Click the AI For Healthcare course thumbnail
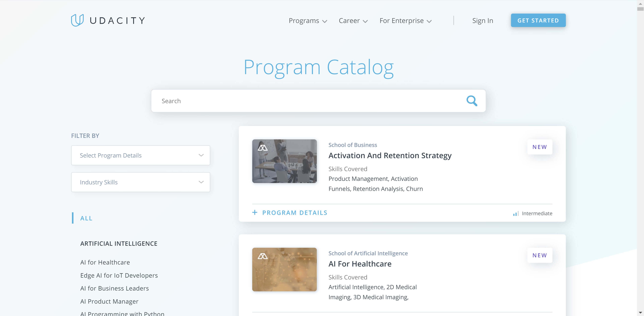 tap(285, 269)
